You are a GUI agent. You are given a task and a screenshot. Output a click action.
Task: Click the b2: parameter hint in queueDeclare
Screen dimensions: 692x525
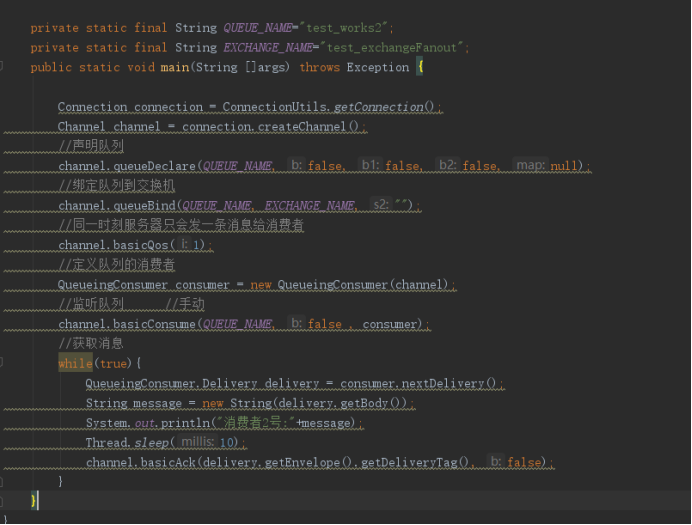(x=448, y=165)
